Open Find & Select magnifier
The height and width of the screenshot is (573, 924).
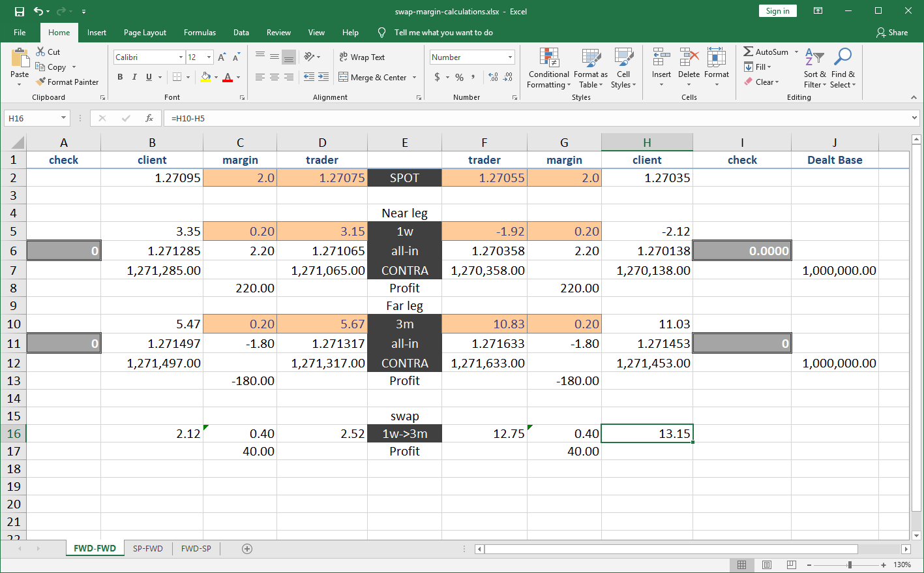(x=842, y=68)
